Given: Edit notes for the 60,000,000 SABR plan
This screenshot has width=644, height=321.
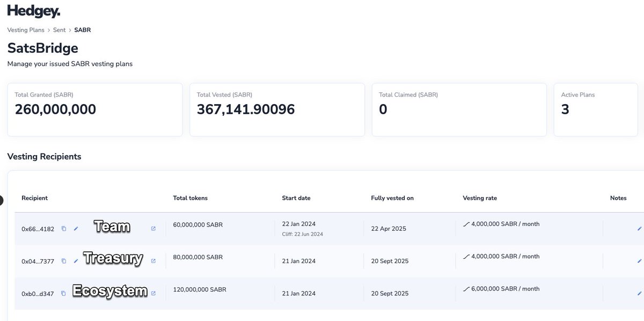Looking at the screenshot, I should [x=639, y=229].
